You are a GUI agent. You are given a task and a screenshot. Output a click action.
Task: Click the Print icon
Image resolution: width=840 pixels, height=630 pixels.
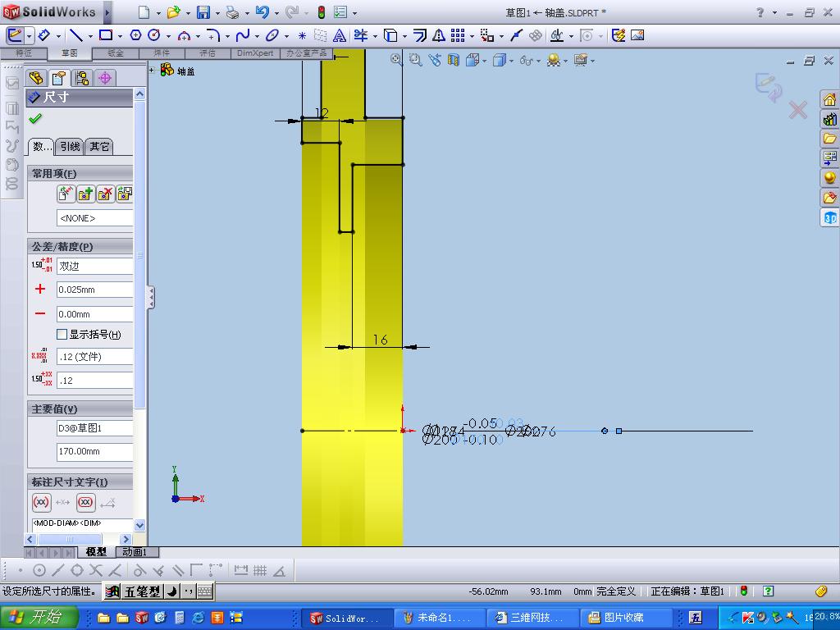[x=232, y=11]
